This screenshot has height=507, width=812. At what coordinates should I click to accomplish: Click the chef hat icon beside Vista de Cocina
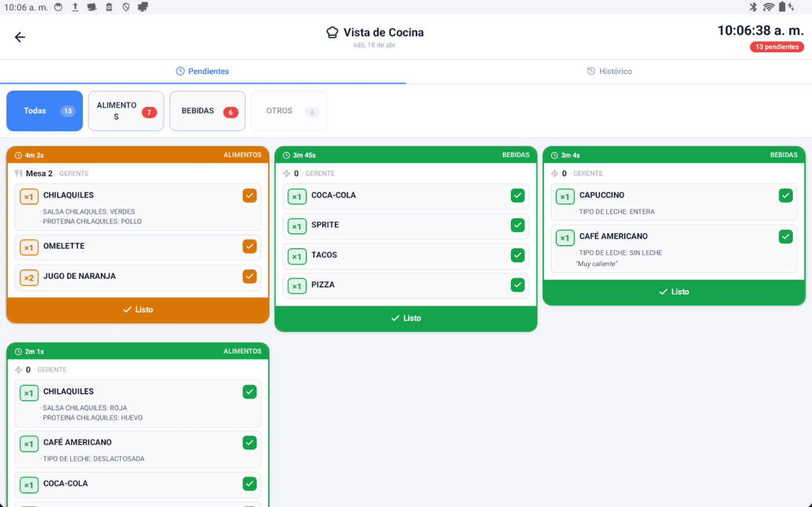[x=332, y=33]
